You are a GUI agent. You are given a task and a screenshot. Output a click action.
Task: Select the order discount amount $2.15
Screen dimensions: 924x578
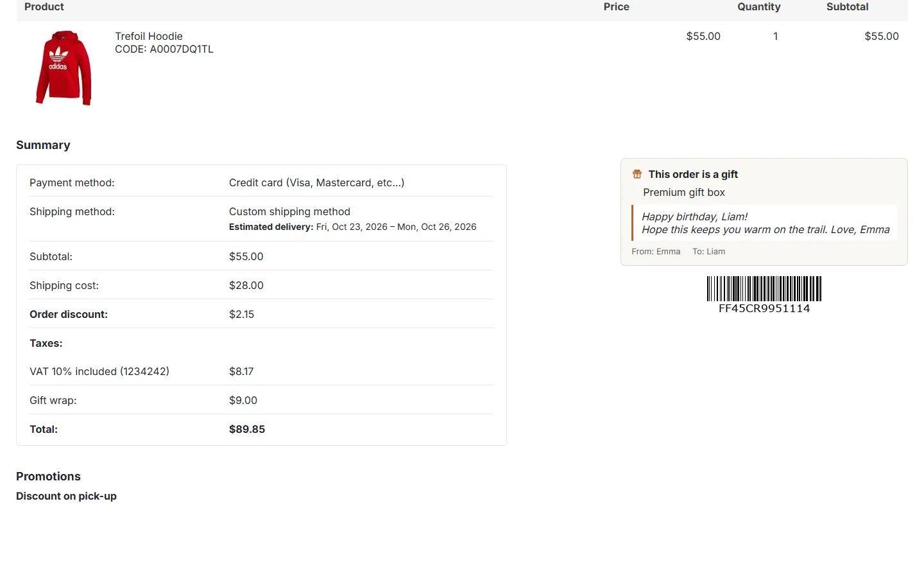point(241,314)
